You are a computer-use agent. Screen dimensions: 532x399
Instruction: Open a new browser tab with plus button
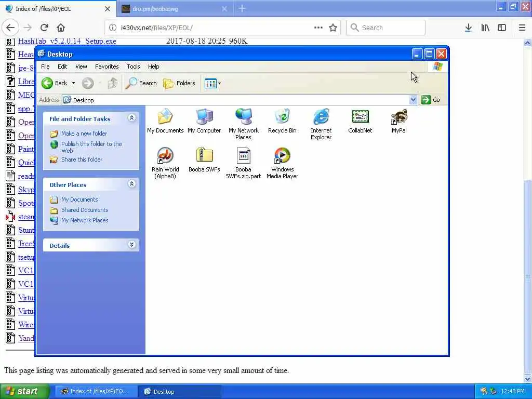tap(242, 8)
